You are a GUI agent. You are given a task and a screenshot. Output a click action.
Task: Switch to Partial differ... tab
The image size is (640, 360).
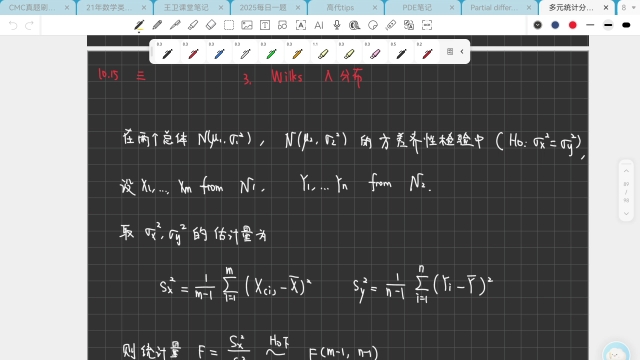pyautogui.click(x=494, y=7)
